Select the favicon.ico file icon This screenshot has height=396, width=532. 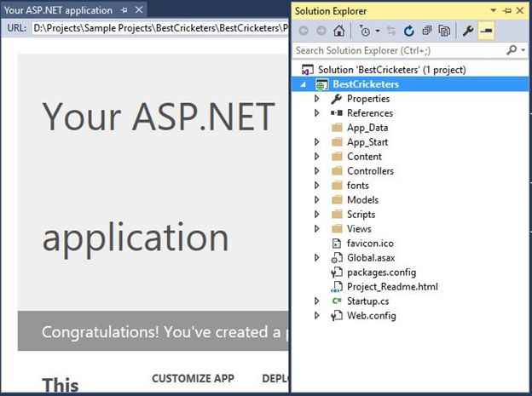pyautogui.click(x=336, y=244)
